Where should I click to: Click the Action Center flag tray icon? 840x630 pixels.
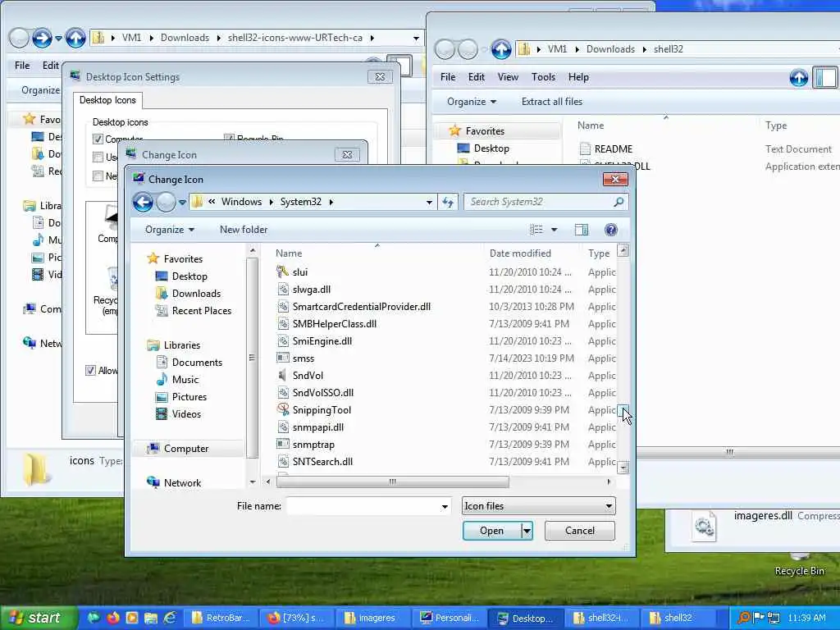click(758, 618)
